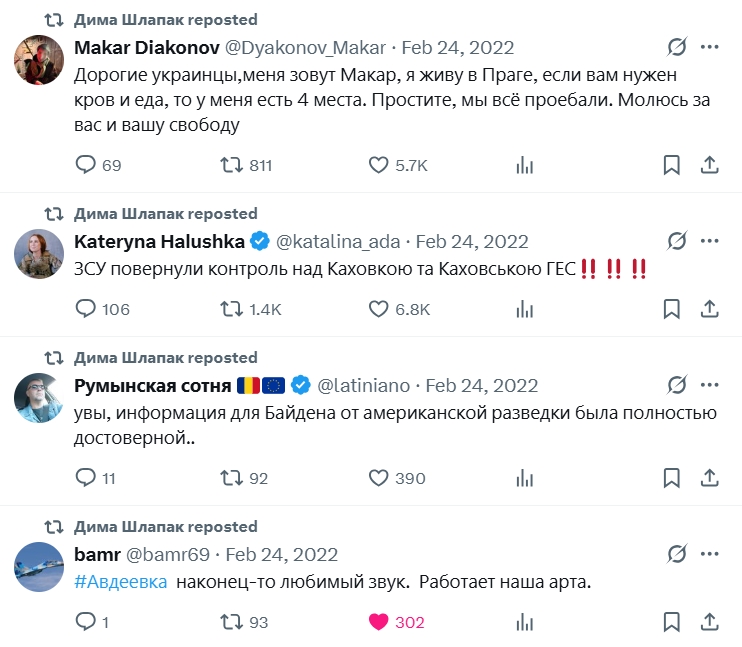Viewport: 742px width, 647px height.
Task: Open Feb 24, 2022 timestamp on bamr's tweet
Action: pyautogui.click(x=282, y=554)
